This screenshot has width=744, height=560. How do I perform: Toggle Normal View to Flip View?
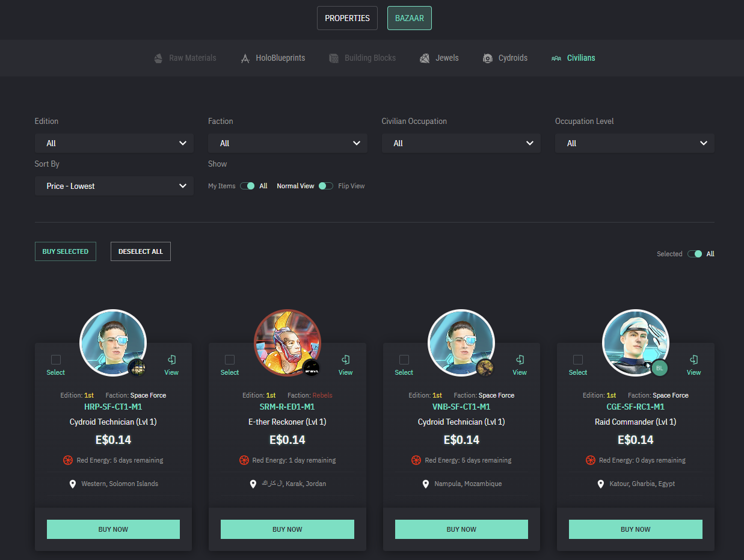click(326, 186)
